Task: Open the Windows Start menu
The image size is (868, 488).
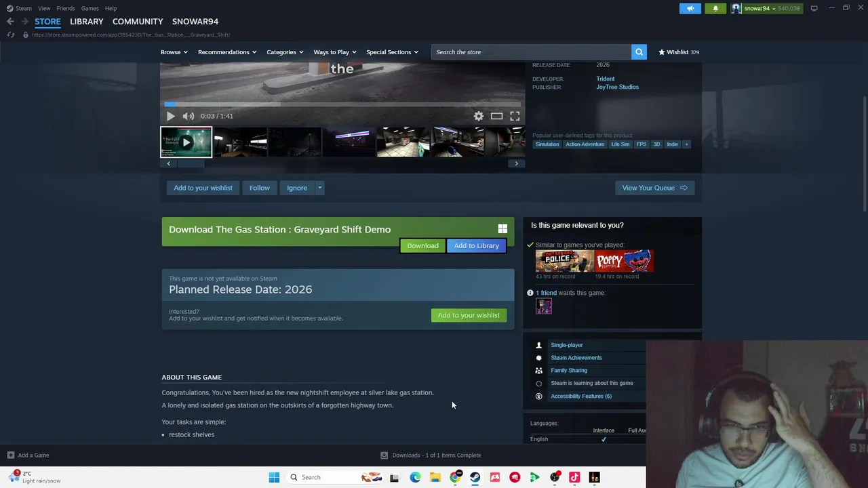Action: click(274, 477)
